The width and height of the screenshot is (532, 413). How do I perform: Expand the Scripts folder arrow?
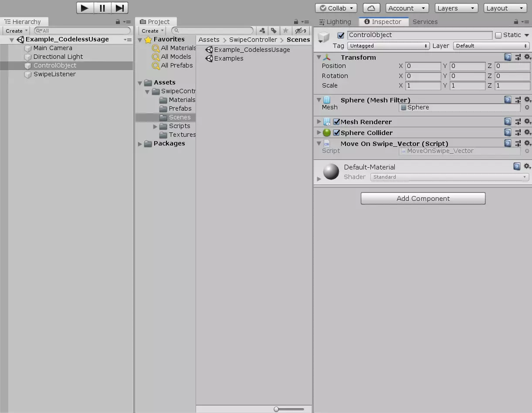click(155, 126)
